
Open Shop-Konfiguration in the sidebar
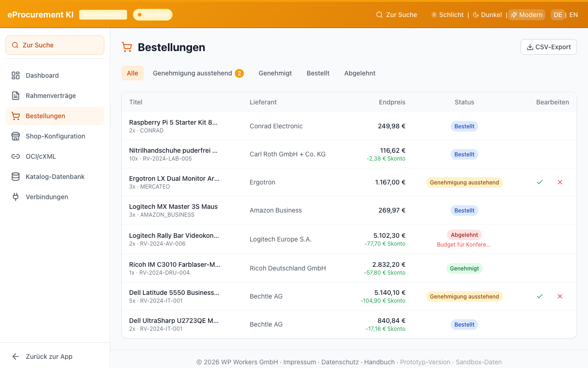pyautogui.click(x=55, y=136)
